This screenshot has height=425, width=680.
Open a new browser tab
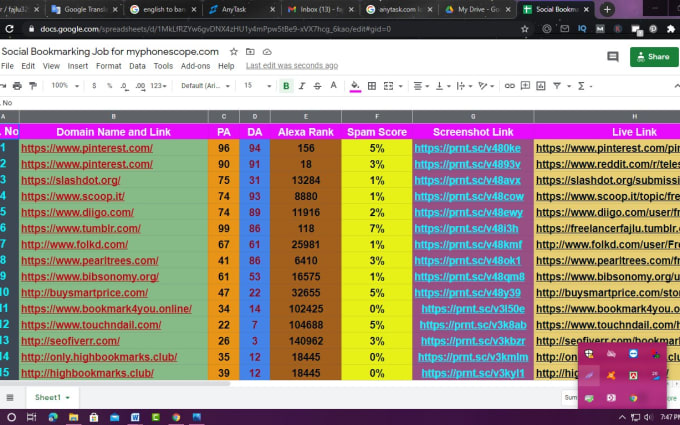tap(607, 9)
